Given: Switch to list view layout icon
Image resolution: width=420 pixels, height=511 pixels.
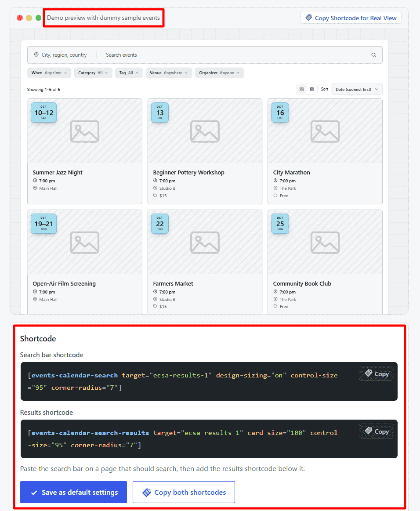Looking at the screenshot, I should 312,89.
